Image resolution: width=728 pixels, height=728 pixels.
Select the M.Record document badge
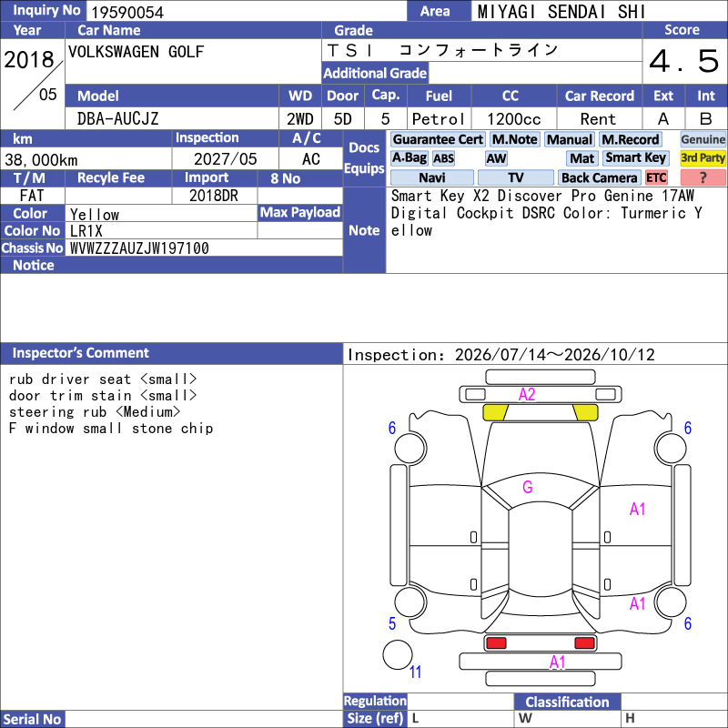click(x=630, y=139)
